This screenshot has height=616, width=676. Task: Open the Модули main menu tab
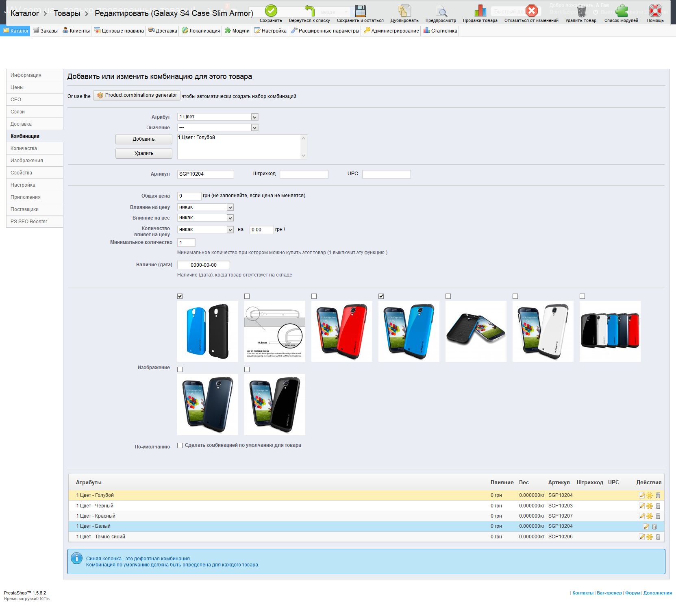[237, 31]
